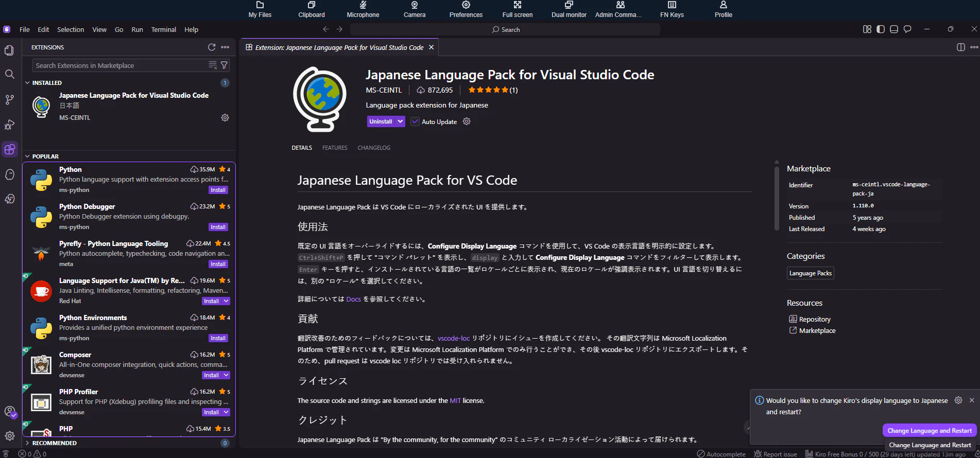Screen dimensions: 980x458
Task: Toggle Autocomplete in the status bar
Action: pos(721,454)
